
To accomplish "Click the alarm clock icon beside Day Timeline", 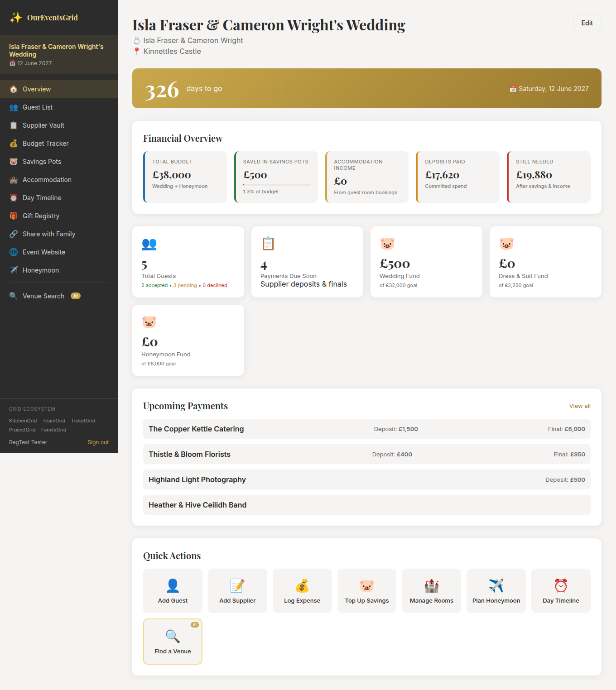I will pyautogui.click(x=14, y=198).
